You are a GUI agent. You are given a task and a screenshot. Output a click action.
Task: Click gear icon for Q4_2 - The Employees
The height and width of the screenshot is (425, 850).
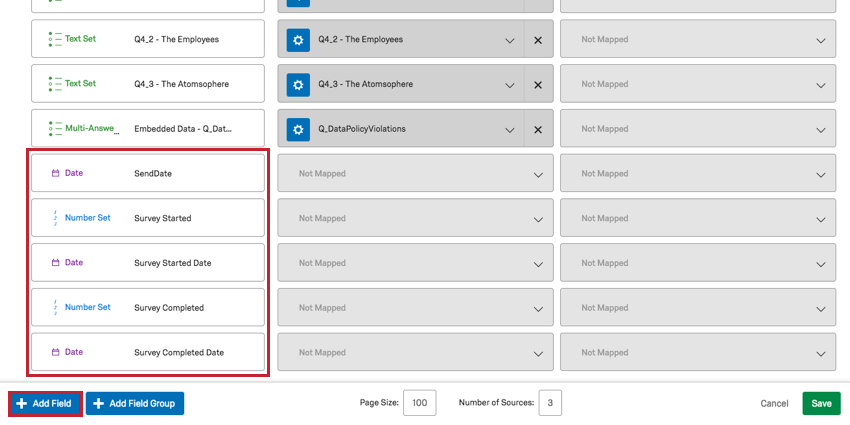(298, 40)
